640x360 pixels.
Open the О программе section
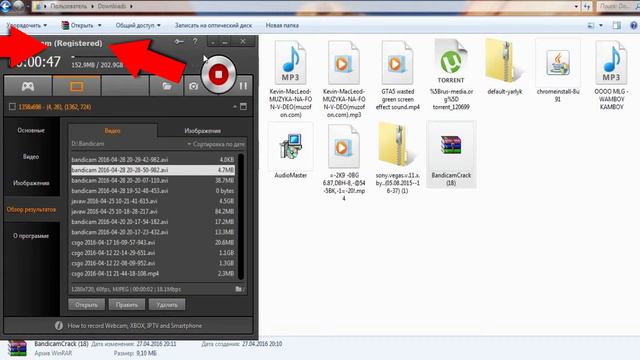(31, 236)
